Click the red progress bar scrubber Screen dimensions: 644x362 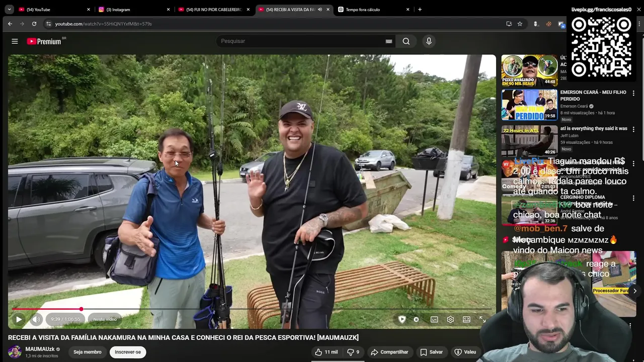(81, 309)
